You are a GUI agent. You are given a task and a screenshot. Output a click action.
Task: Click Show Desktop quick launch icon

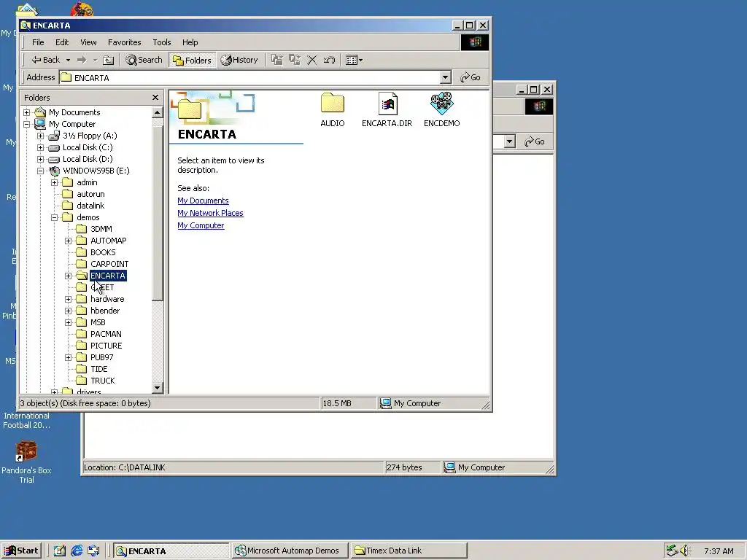[x=60, y=551]
